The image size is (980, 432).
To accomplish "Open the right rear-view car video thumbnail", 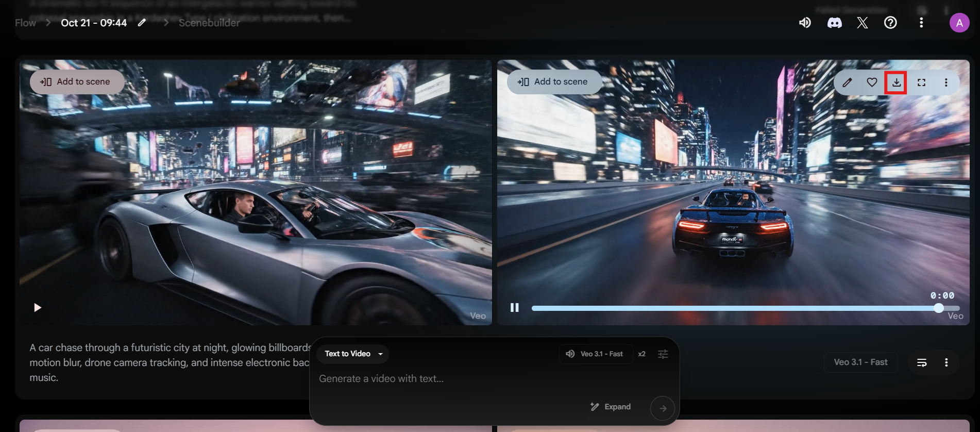I will click(x=733, y=192).
